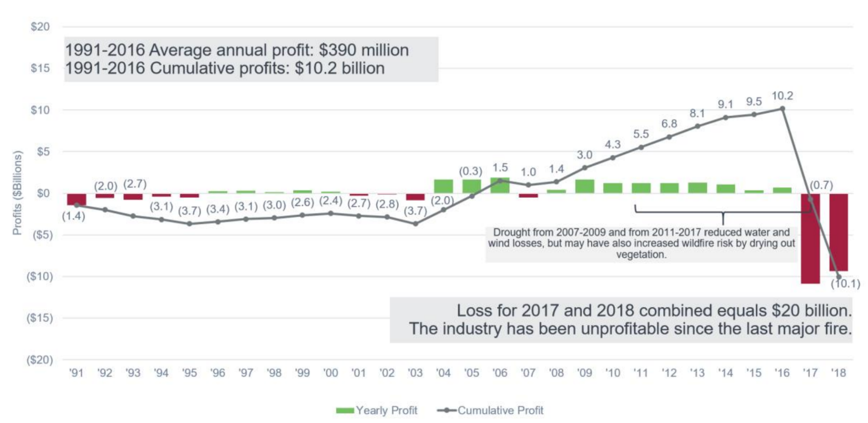Click the red 1991 loss bar

pyautogui.click(x=76, y=199)
